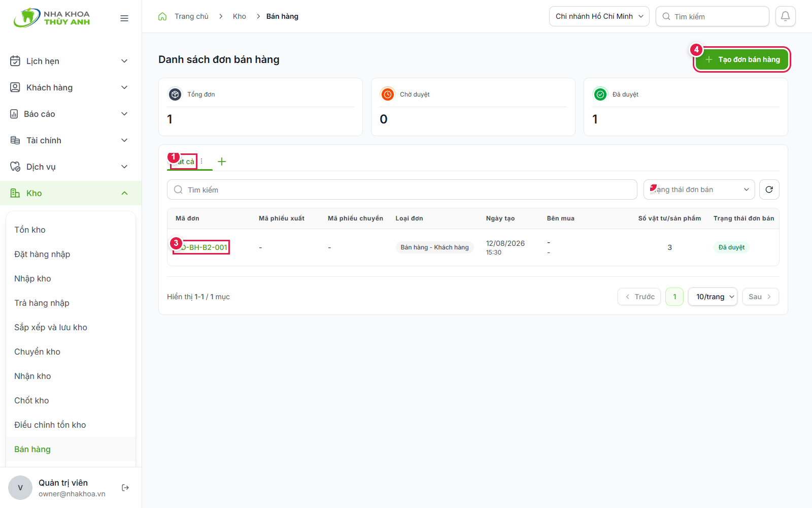Click the hamburger menu icon to collapse the sidebar
This screenshot has height=508, width=812.
point(124,18)
